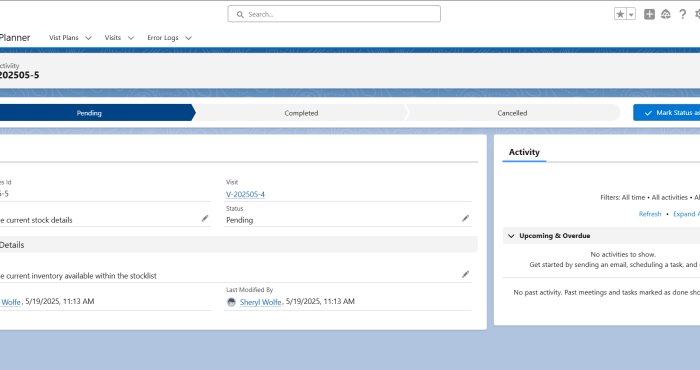This screenshot has height=370, width=700.
Task: Click the Filters: All time text
Action: pos(622,197)
